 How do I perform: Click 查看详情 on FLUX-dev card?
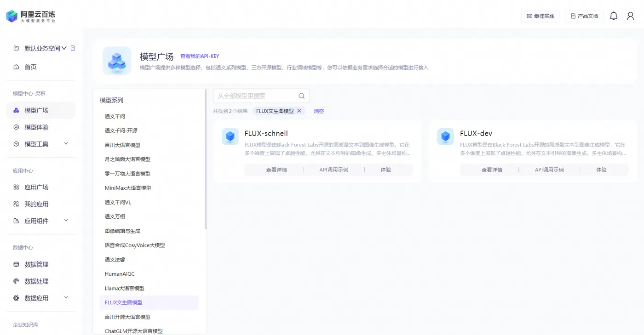click(492, 170)
